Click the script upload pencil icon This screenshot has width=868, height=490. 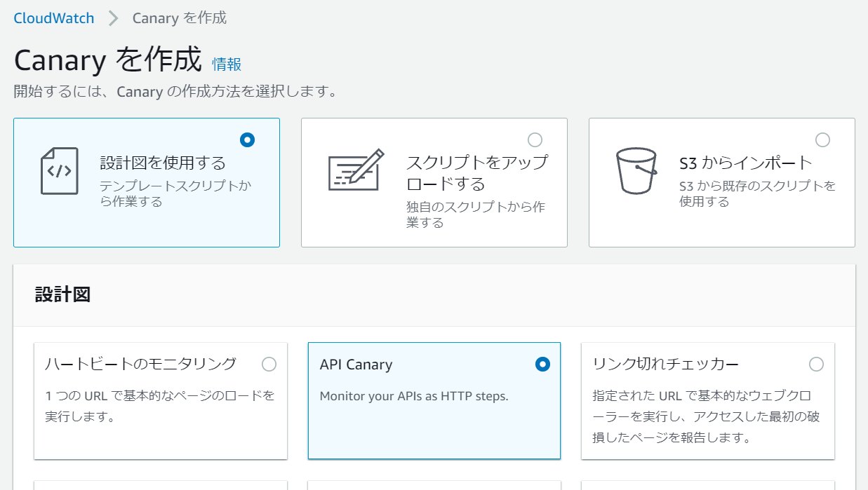tap(356, 170)
